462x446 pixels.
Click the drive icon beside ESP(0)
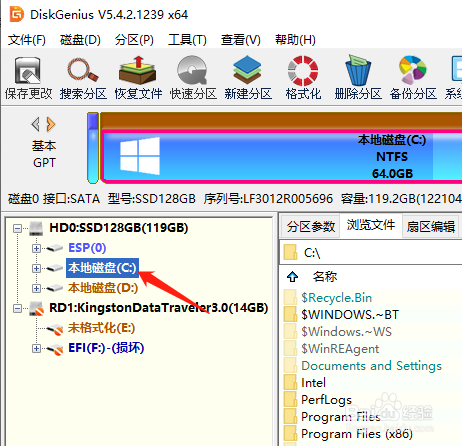click(x=55, y=248)
